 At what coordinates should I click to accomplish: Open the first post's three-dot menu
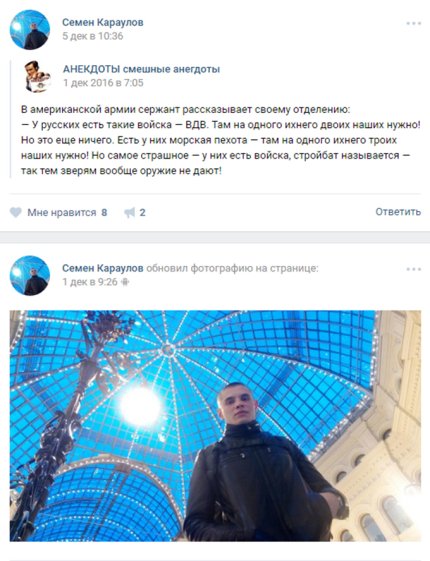tap(414, 23)
